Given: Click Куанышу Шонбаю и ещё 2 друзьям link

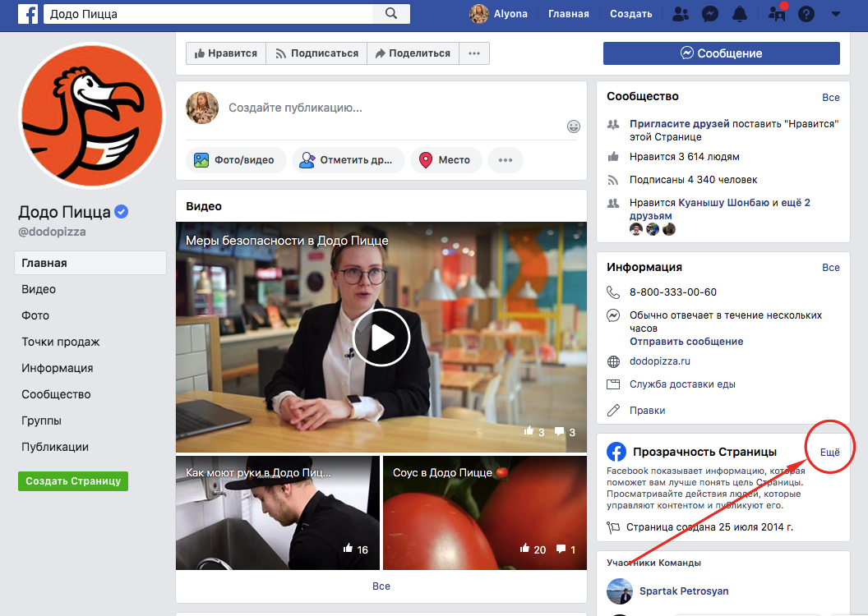Looking at the screenshot, I should click(720, 209).
